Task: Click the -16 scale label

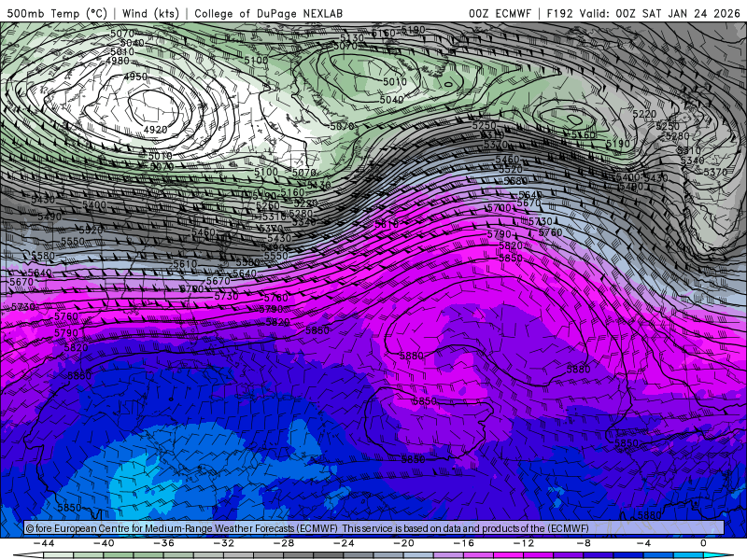Action: [464, 543]
